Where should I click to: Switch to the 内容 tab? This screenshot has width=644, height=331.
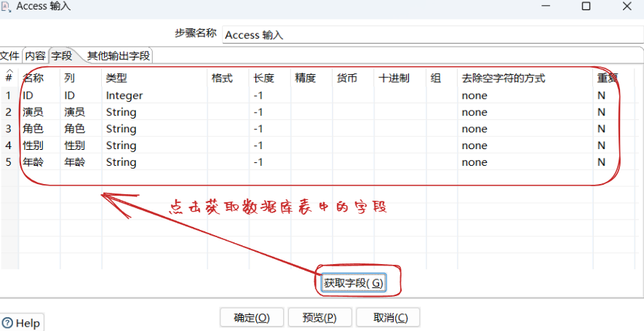coord(35,56)
